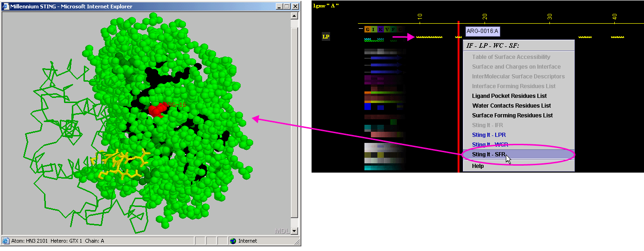The height and width of the screenshot is (251, 644).
Task: Click the blue solid square in feature rows
Action: tap(368, 107)
